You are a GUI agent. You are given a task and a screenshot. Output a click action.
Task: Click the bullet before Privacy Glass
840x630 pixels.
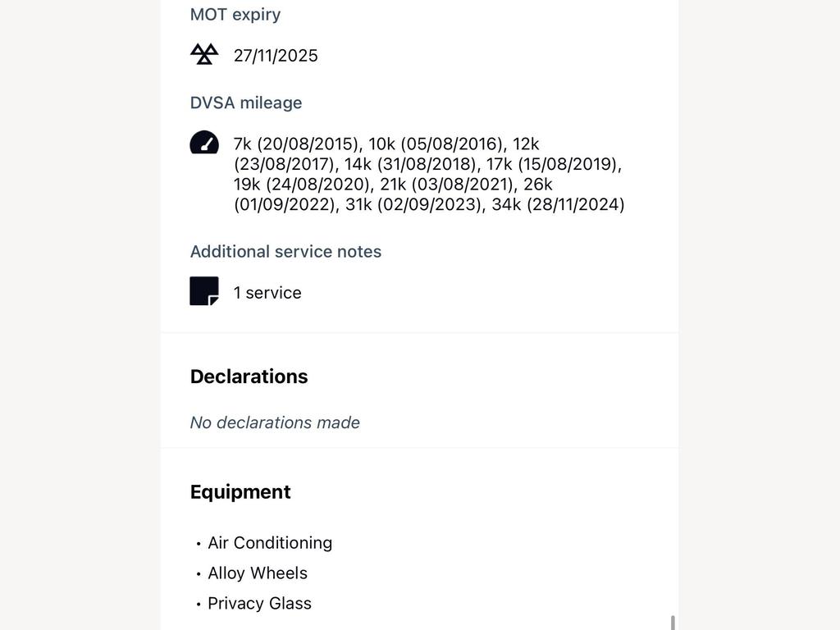(199, 605)
